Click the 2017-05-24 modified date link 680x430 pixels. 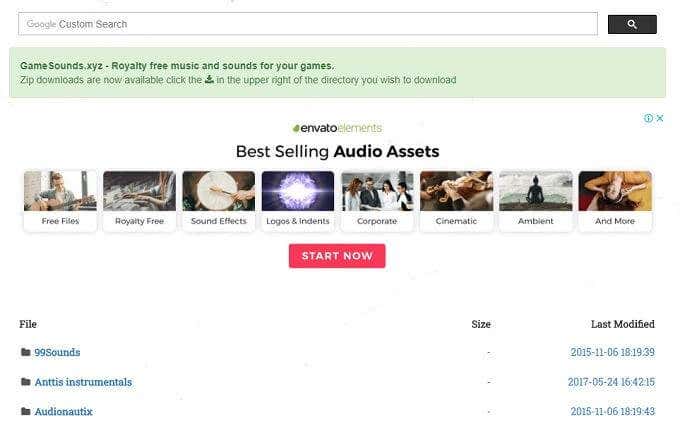click(x=611, y=382)
